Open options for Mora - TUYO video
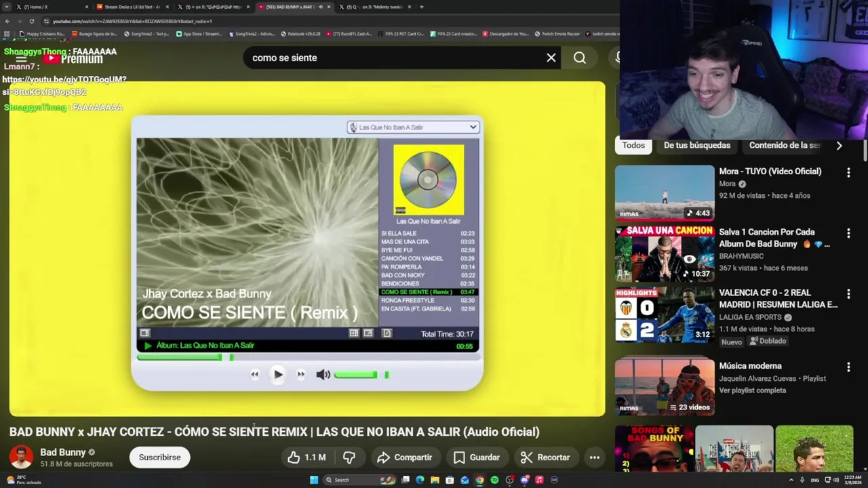 point(848,174)
